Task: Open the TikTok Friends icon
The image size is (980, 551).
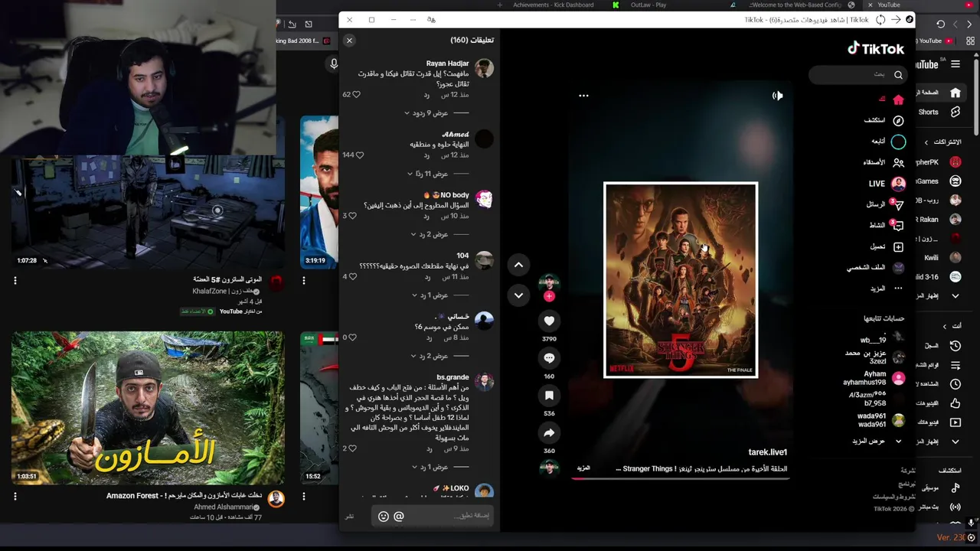Action: point(898,162)
